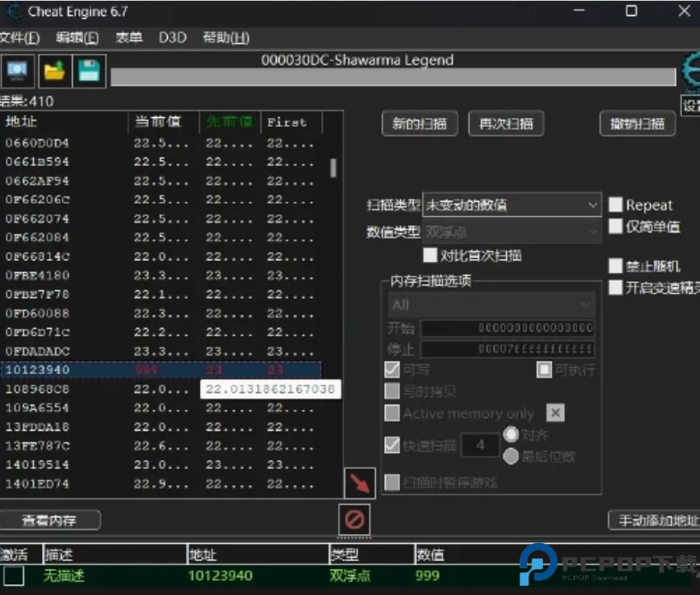
Task: Click 手动添加地址 button
Action: pyautogui.click(x=654, y=520)
